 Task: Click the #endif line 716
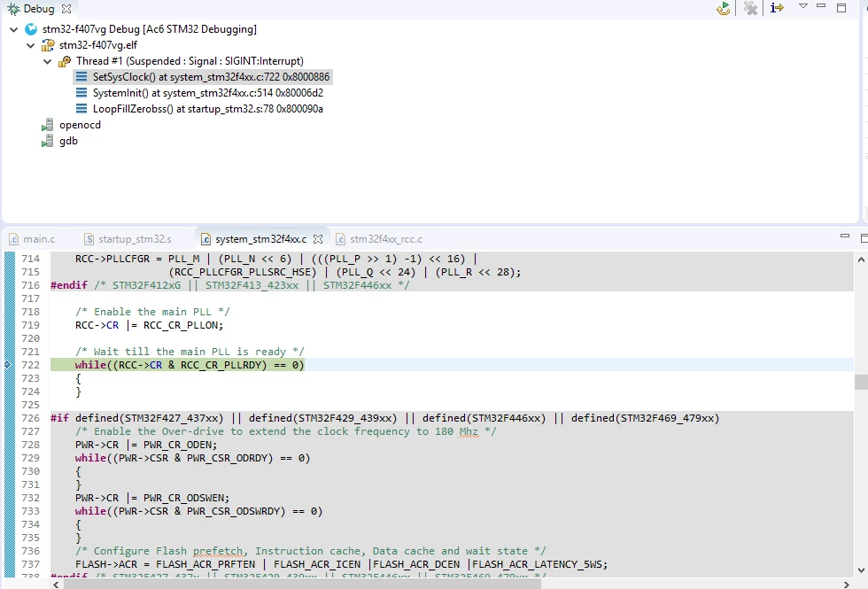point(229,285)
